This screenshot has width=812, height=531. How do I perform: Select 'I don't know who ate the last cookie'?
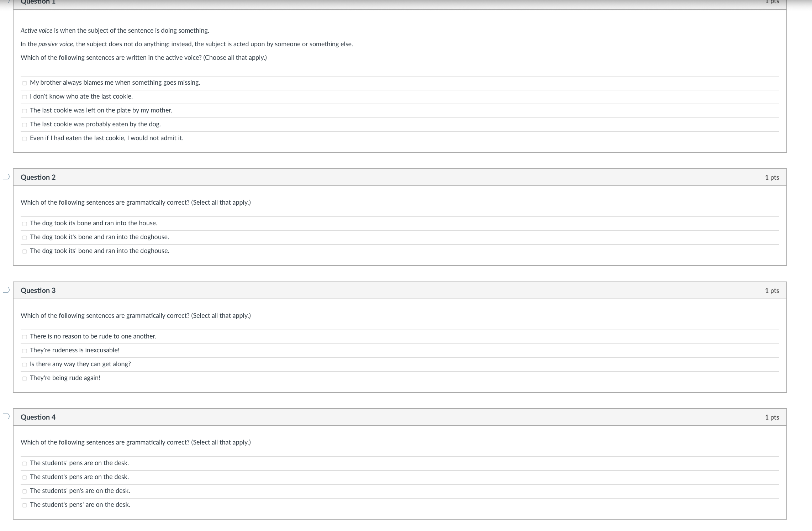coord(25,96)
